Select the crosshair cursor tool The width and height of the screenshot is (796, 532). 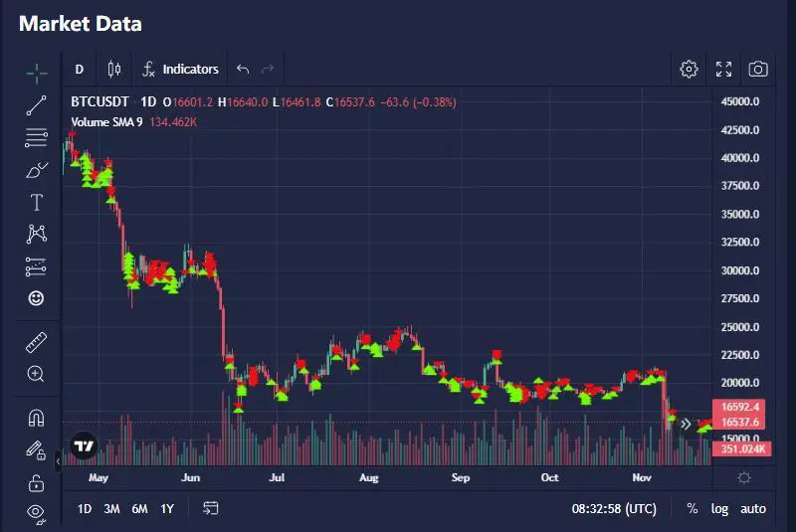(x=36, y=73)
